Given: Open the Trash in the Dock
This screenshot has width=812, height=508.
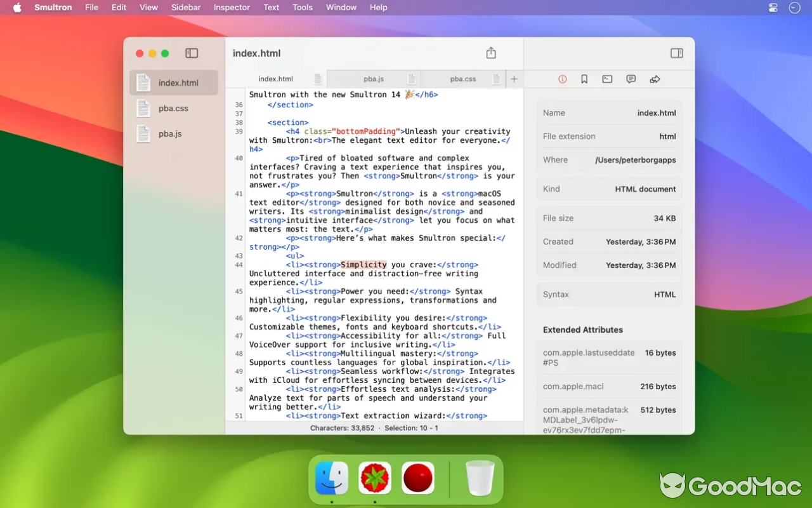Looking at the screenshot, I should (x=480, y=478).
